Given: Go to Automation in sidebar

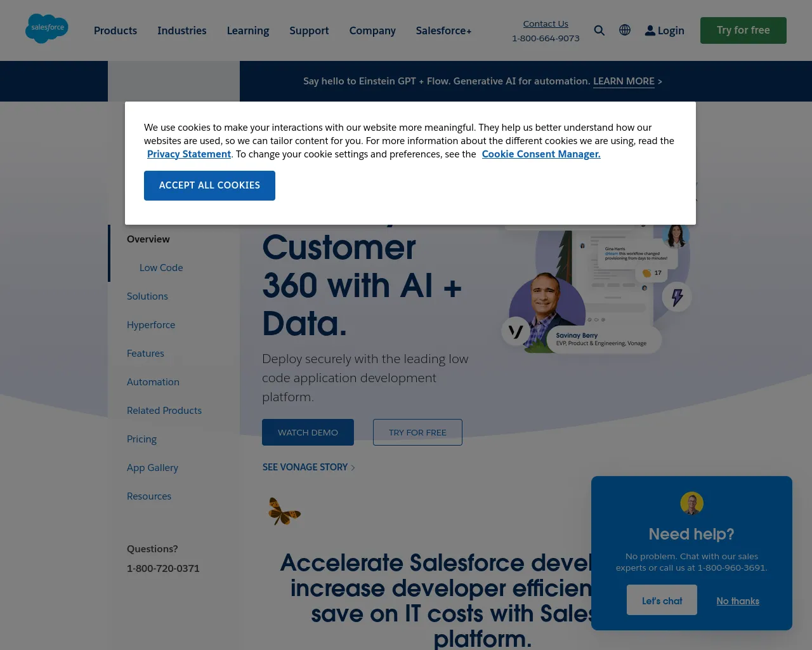Looking at the screenshot, I should click(x=153, y=382).
